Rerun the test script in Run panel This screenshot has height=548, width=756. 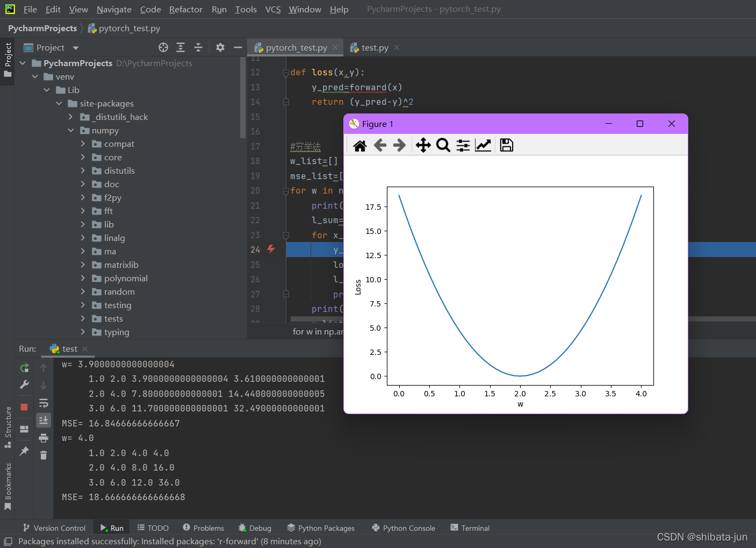[x=24, y=367]
